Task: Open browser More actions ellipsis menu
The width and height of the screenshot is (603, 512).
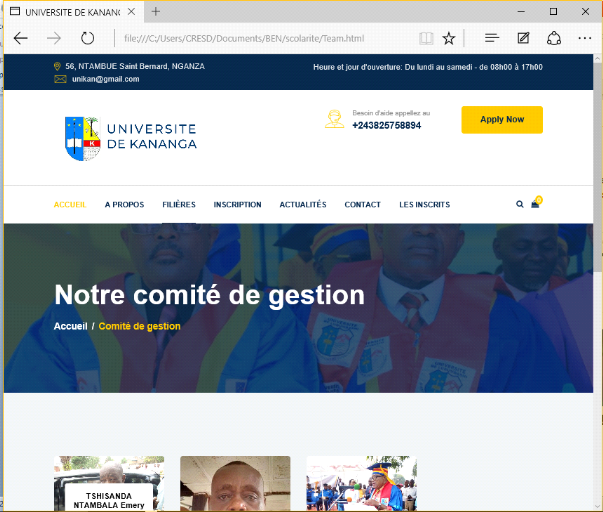Action: tap(585, 38)
